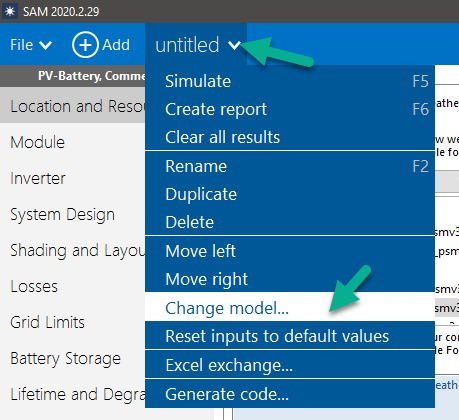Choose Change model... entry

point(290,307)
